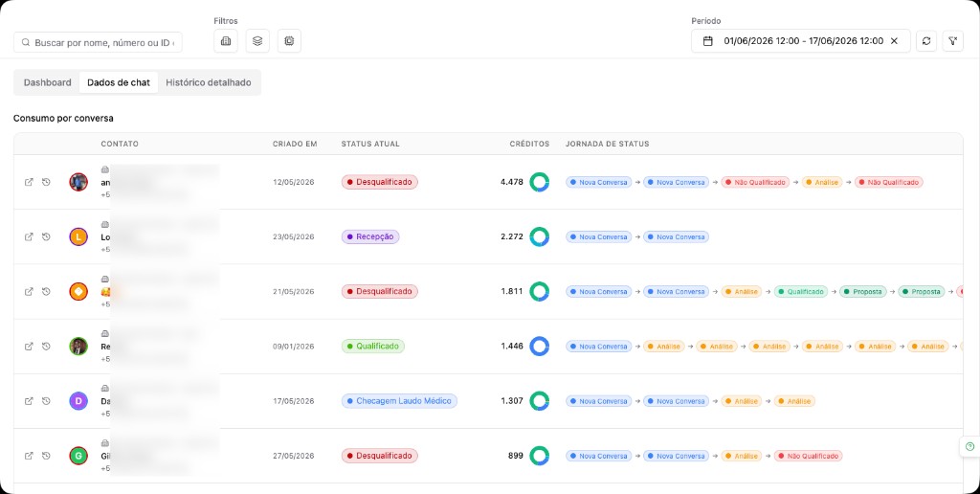Open the layers filter icon
980x494 pixels.
257,40
